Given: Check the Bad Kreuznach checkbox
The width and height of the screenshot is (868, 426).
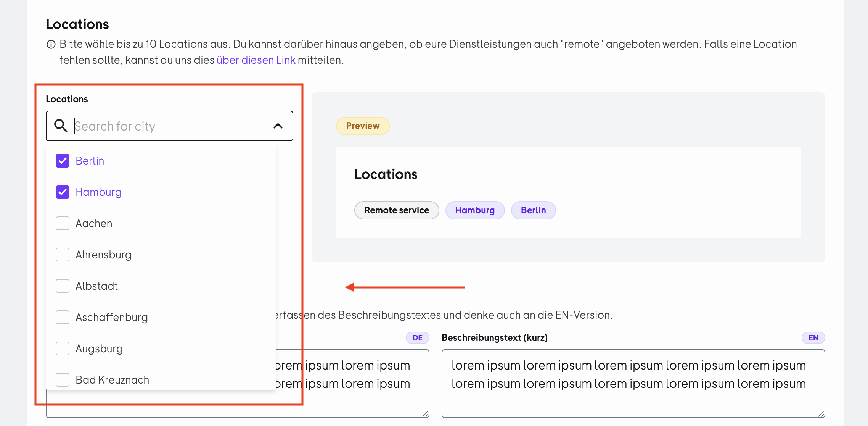Looking at the screenshot, I should pos(63,380).
